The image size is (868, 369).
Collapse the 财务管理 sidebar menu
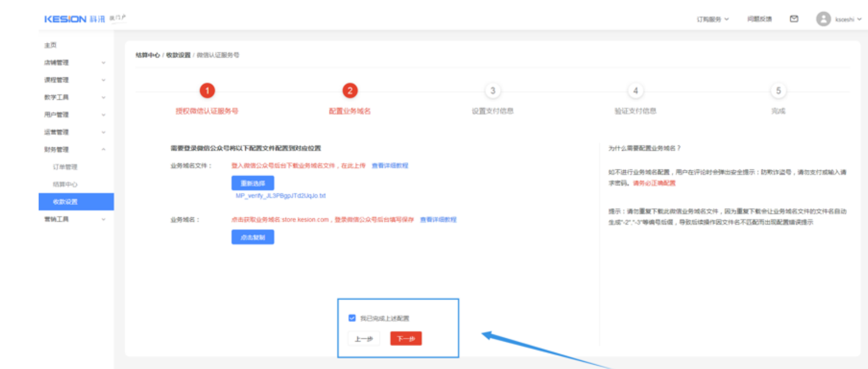tap(76, 149)
